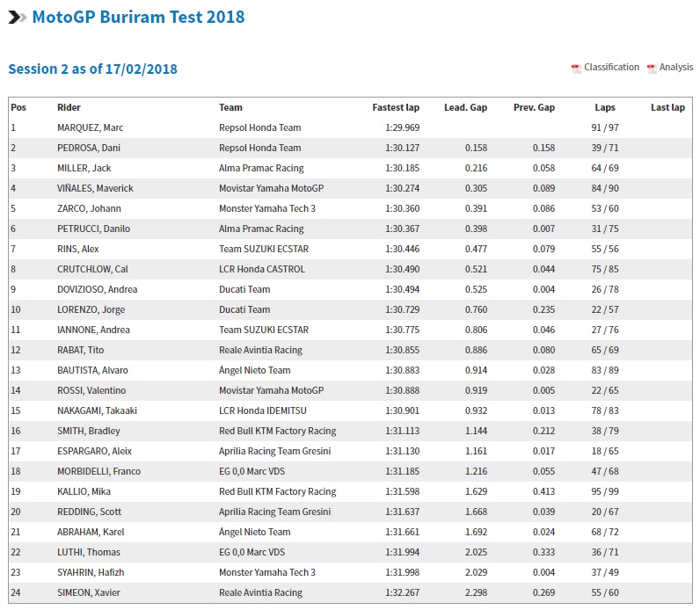Click EG 0,0 Marc VDS in Luthi's row
700x610 pixels.
[x=252, y=553]
